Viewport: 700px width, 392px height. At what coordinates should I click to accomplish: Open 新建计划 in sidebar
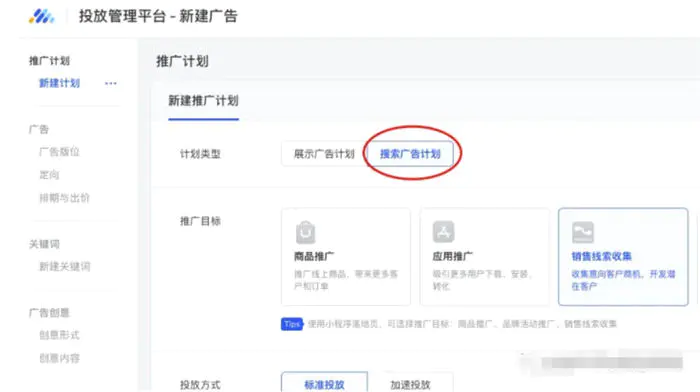59,83
